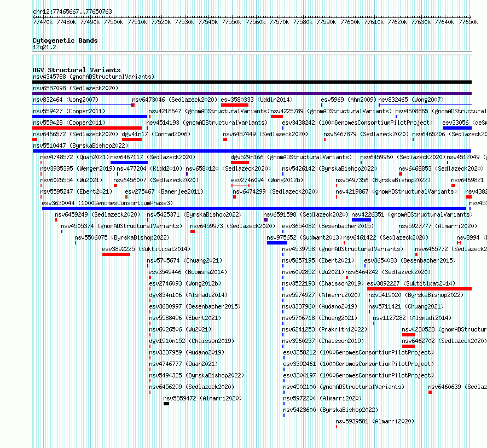
Task: Open the nsv6474299 (Sedlazeck2020) label
Action: point(275,191)
